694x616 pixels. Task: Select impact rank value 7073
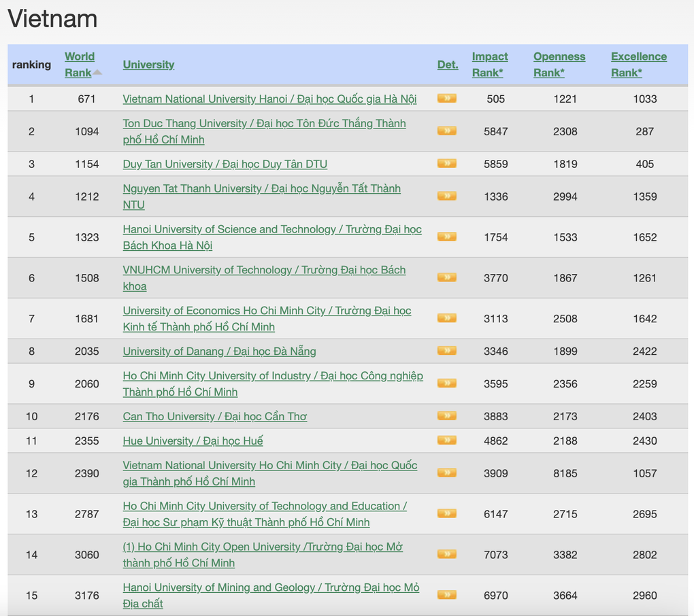(496, 555)
